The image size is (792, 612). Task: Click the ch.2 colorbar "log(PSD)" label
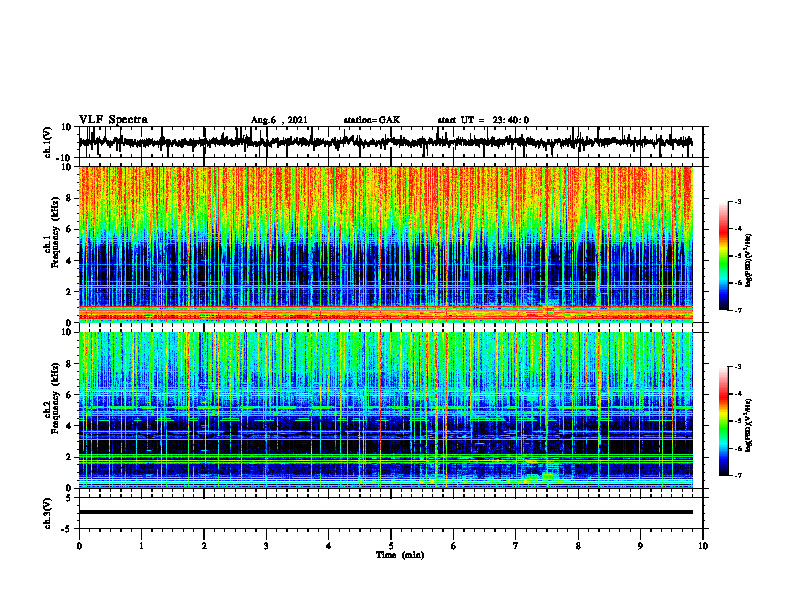point(749,425)
